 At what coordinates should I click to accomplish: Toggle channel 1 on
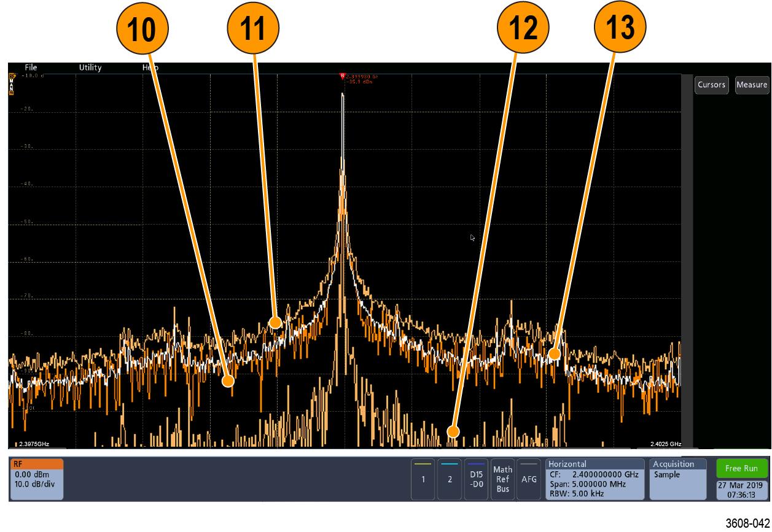pos(423,480)
